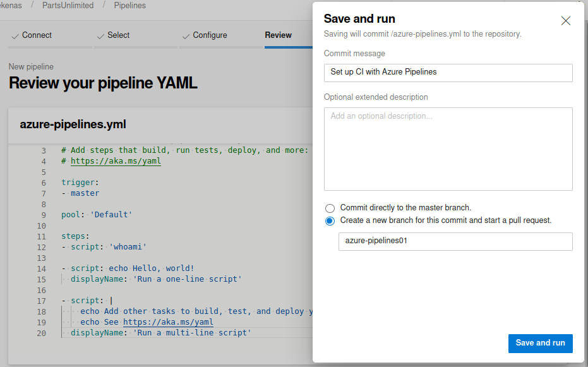This screenshot has height=367, width=588.
Task: Select Commit directly to the master branch
Action: click(x=330, y=208)
